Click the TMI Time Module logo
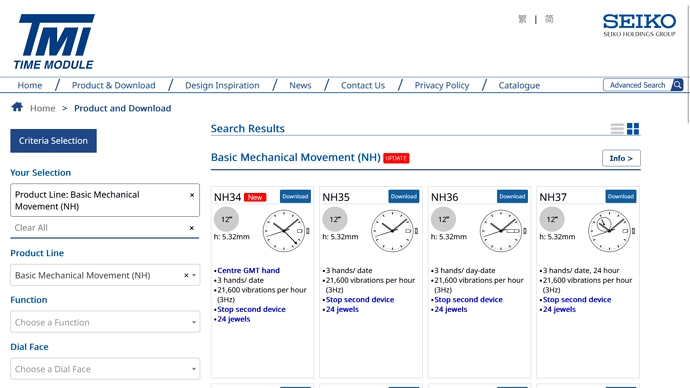Screen dimensions: 690x388 (54, 42)
